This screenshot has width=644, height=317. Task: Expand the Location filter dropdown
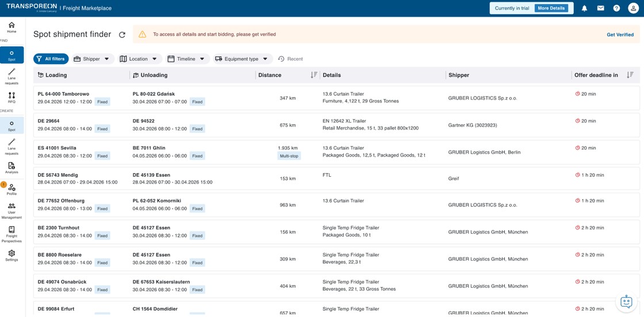coord(140,59)
